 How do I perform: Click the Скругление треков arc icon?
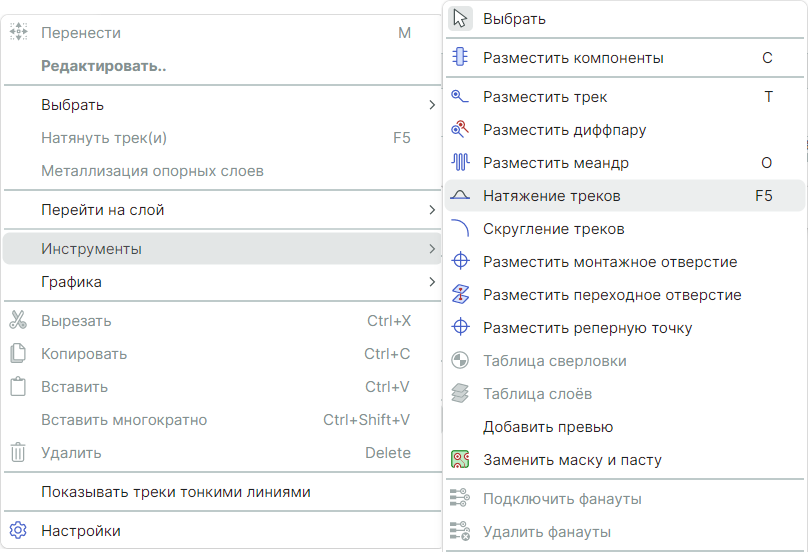(460, 229)
